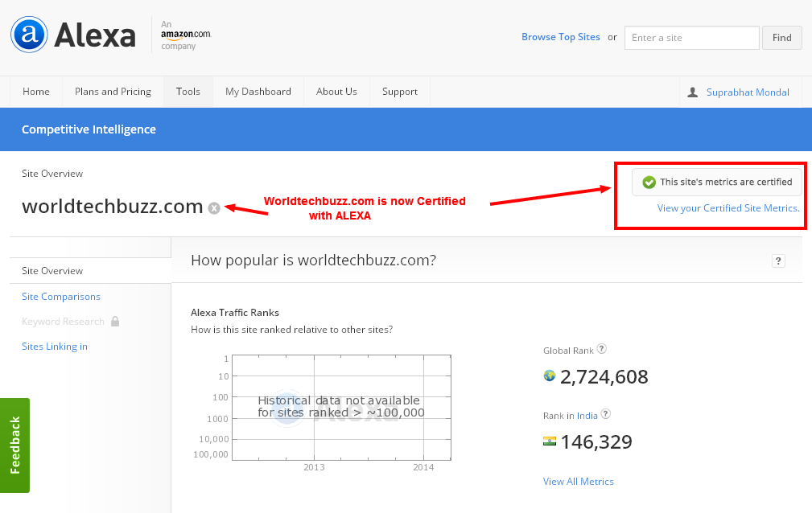Click the Competitive Intelligence header text
This screenshot has width=812, height=513.
coord(89,129)
